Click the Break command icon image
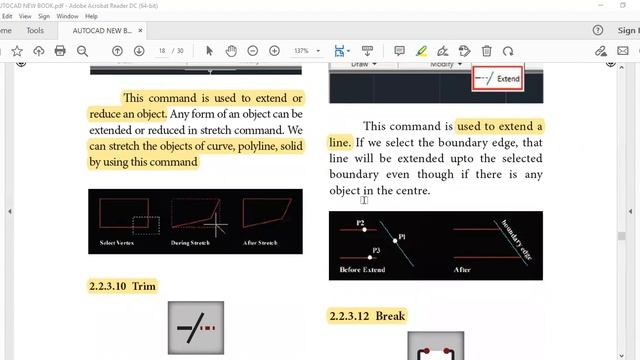Viewport: 640px width, 360px height. 436,346
